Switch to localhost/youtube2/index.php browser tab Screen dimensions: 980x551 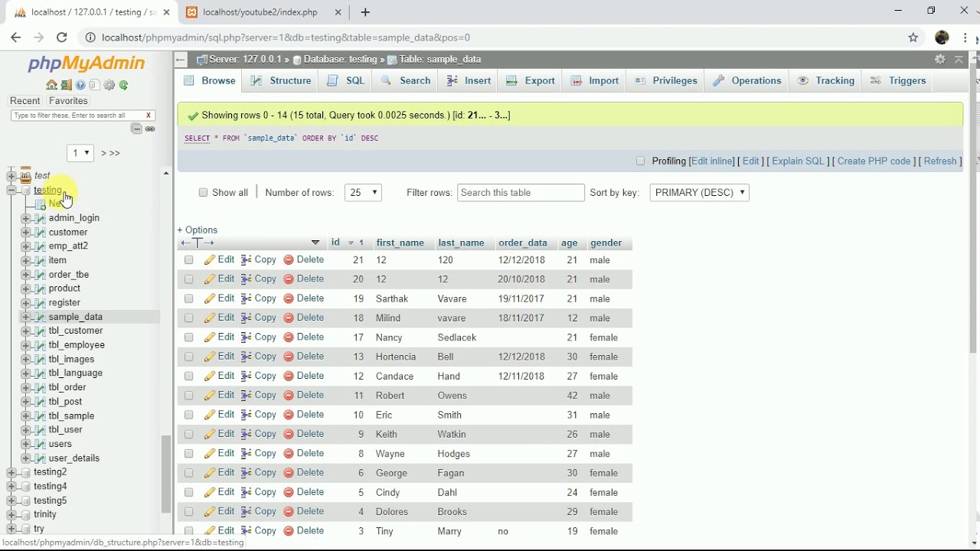[x=260, y=12]
